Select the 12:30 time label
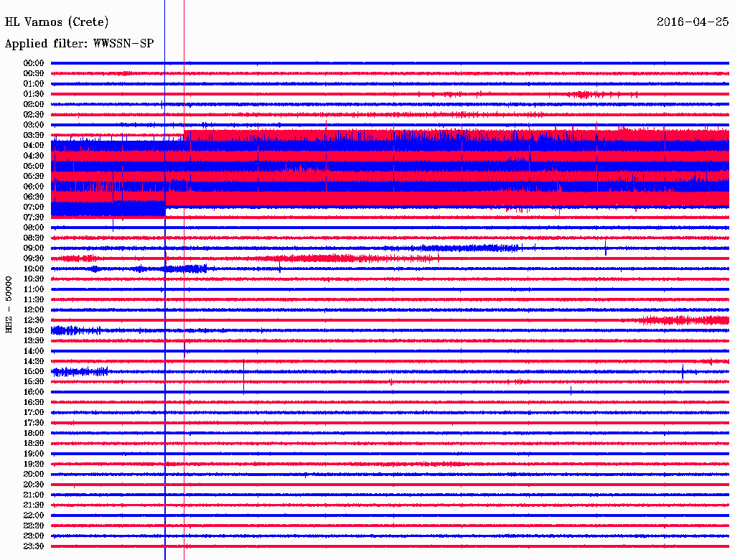Viewport: 735px width, 560px height. point(33,320)
